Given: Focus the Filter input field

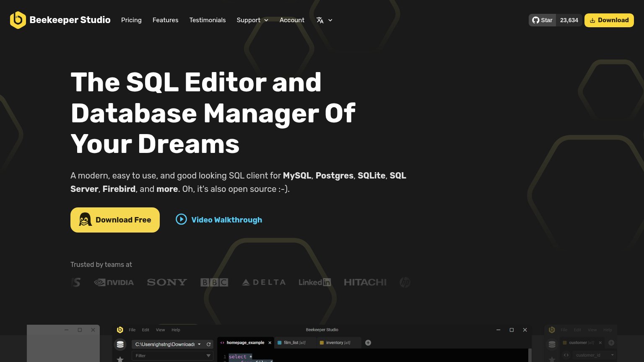Looking at the screenshot, I should tap(172, 356).
